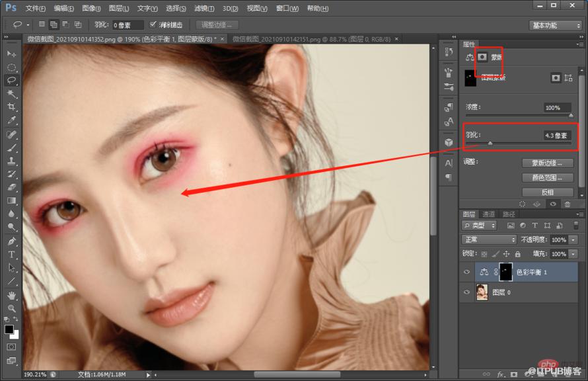Click the fx layer style icon
The image size is (588, 381).
500,374
